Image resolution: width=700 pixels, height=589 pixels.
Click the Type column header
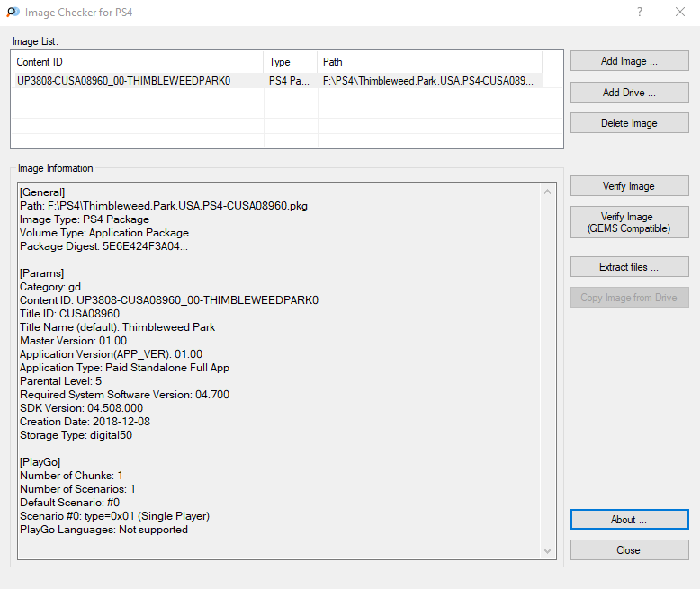(291, 62)
